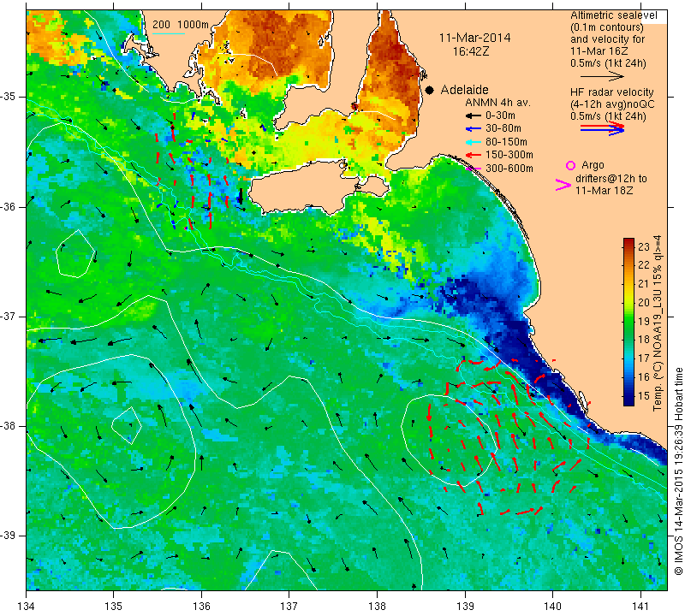Click the color bar value 17

[644, 358]
